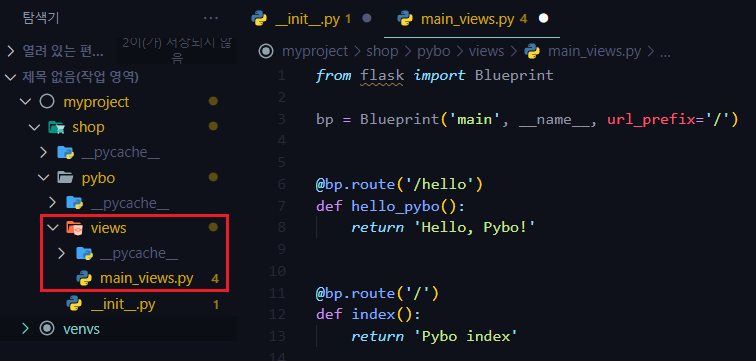Screen dimensions: 756x361
Task: Click the problem count 4 beside main_views.py
Action: (215, 279)
